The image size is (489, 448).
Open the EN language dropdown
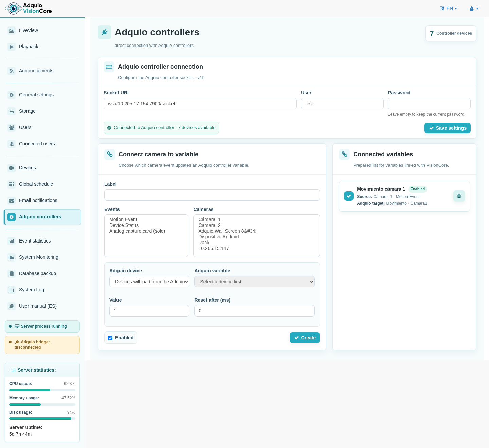[449, 8]
